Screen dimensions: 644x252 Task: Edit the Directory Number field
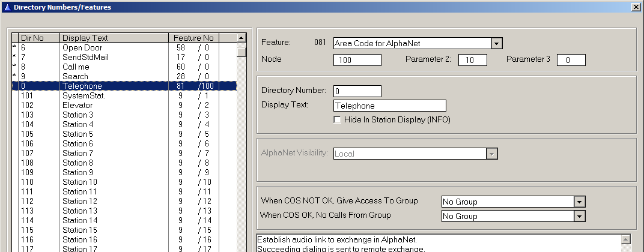click(x=357, y=91)
